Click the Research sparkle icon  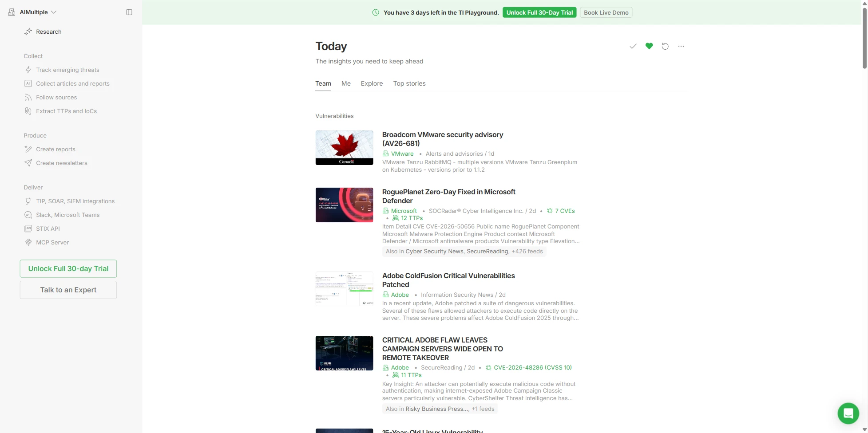click(x=28, y=31)
